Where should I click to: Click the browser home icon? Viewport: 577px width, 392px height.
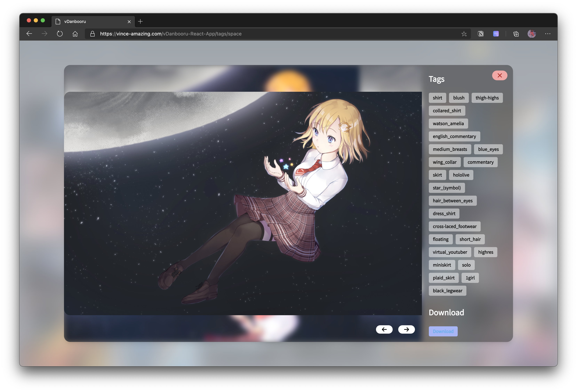(x=75, y=34)
